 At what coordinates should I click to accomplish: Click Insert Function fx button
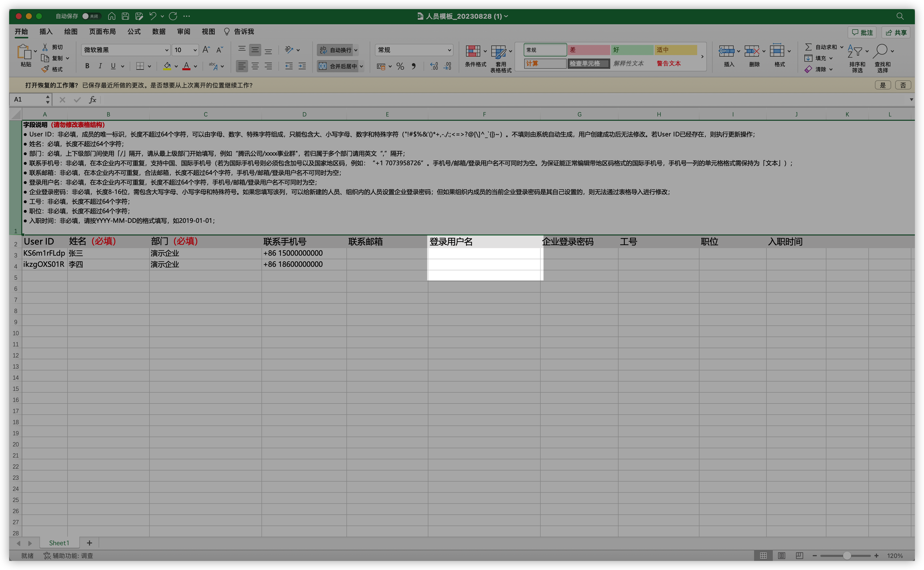(x=93, y=100)
